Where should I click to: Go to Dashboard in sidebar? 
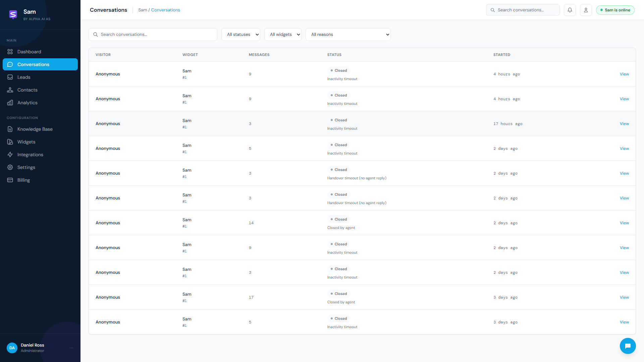click(x=40, y=52)
